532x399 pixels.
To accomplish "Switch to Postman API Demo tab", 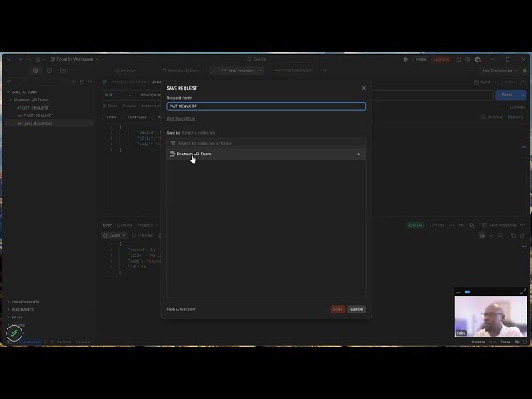I will (x=181, y=71).
